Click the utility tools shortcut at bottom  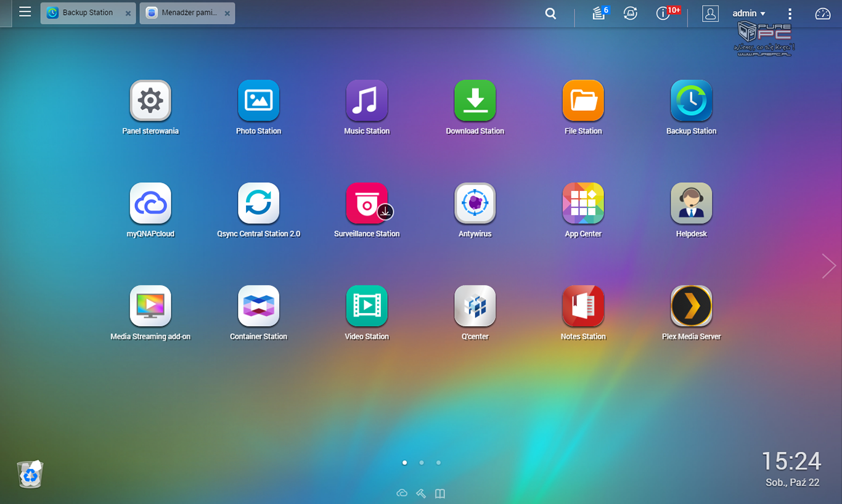tap(421, 493)
